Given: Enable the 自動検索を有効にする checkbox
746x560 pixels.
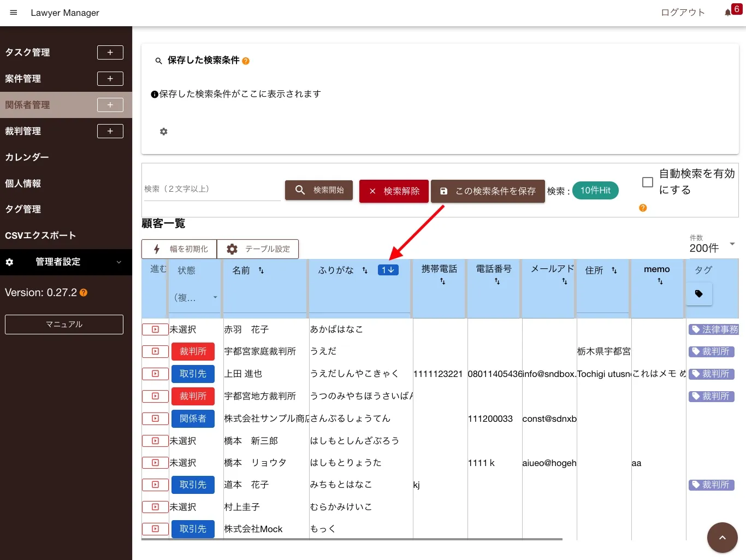Looking at the screenshot, I should [x=648, y=182].
